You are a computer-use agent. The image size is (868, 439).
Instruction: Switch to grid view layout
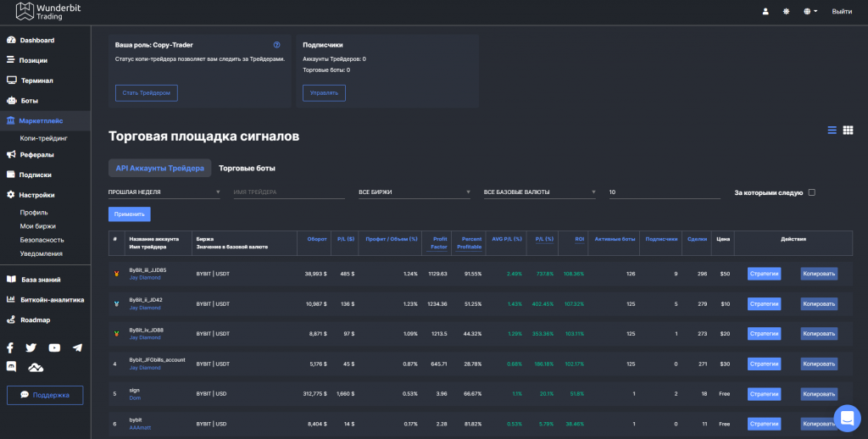(848, 131)
